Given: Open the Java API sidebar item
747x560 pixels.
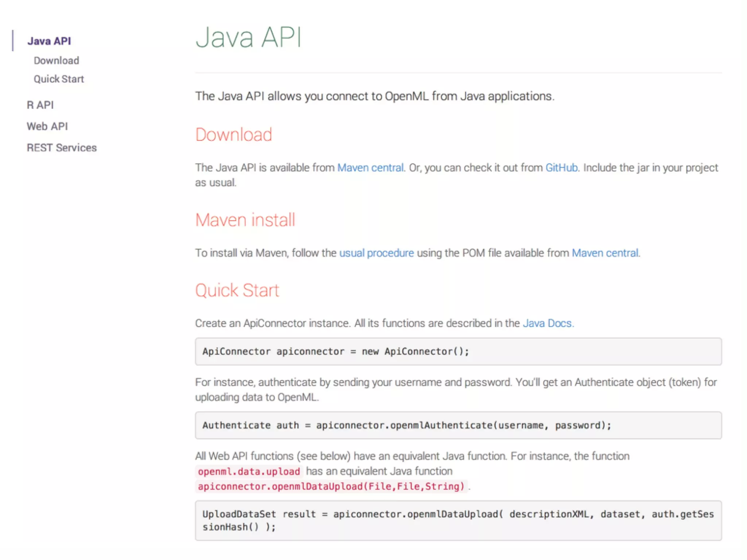Looking at the screenshot, I should pyautogui.click(x=49, y=41).
